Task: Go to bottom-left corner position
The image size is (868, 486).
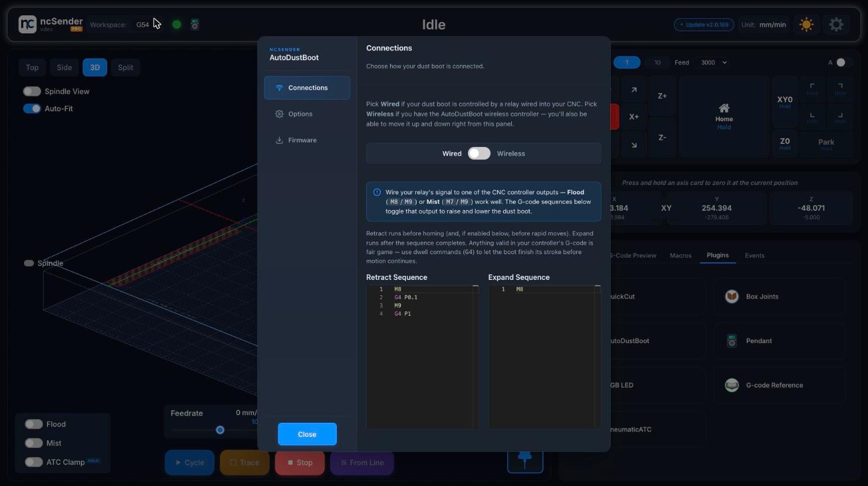Action: [812, 117]
